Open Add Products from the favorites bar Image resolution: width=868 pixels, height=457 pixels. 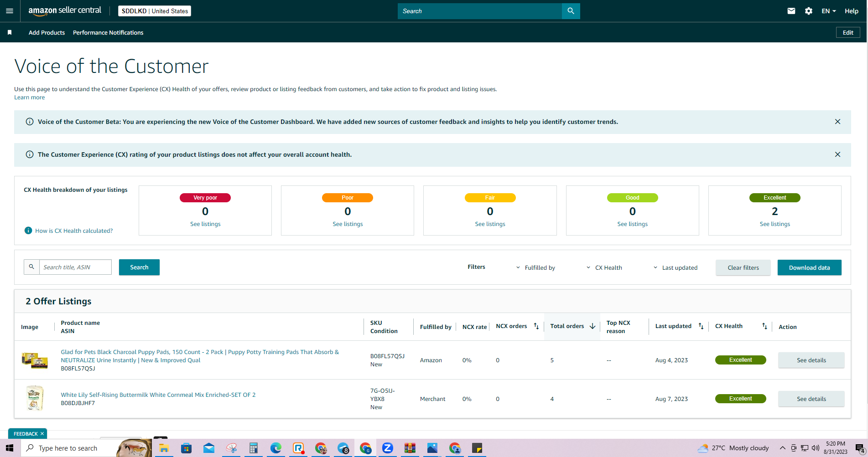coord(47,32)
